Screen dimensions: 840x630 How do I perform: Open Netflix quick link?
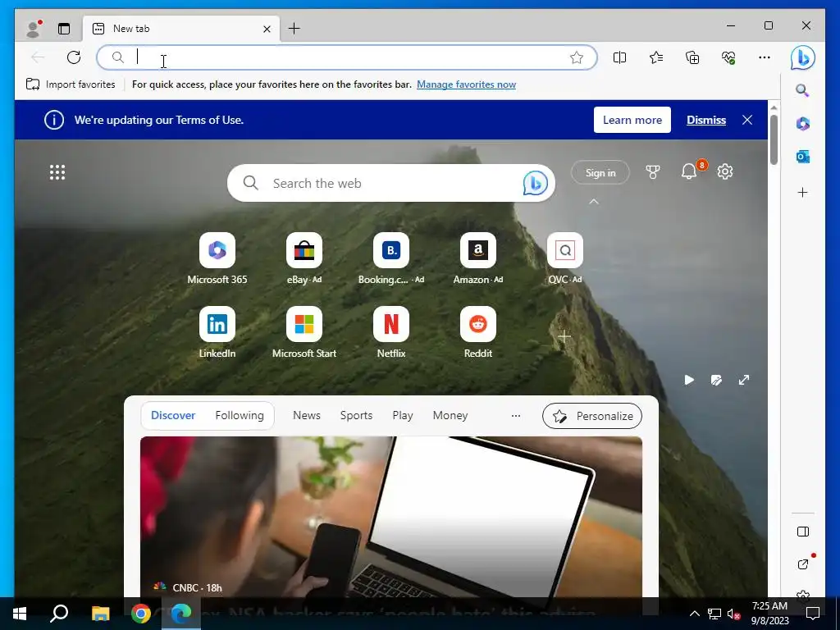(x=391, y=333)
